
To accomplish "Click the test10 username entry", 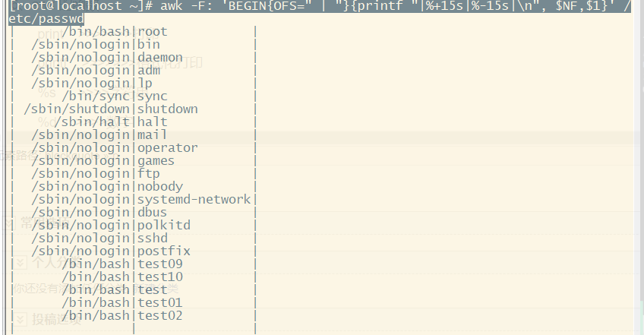I will [160, 277].
